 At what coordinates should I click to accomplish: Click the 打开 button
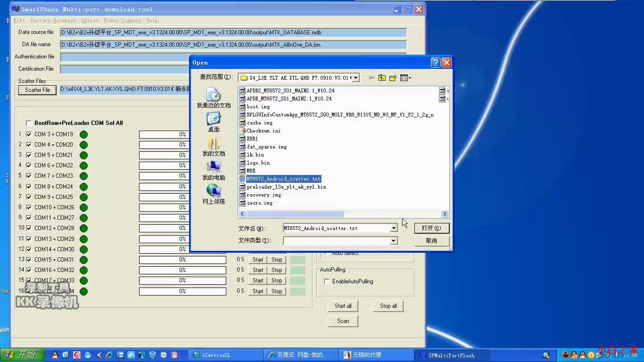(431, 228)
